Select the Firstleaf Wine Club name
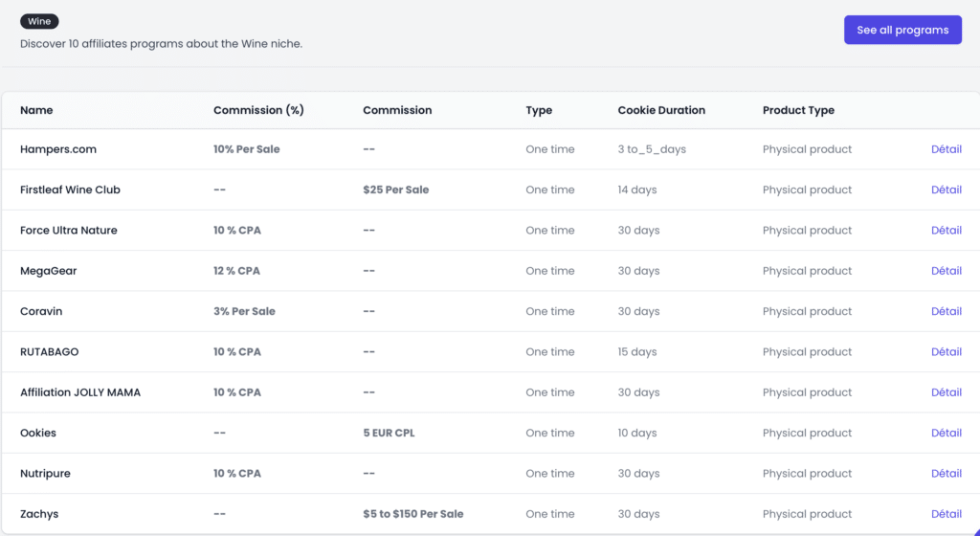Image resolution: width=980 pixels, height=536 pixels. pos(70,190)
